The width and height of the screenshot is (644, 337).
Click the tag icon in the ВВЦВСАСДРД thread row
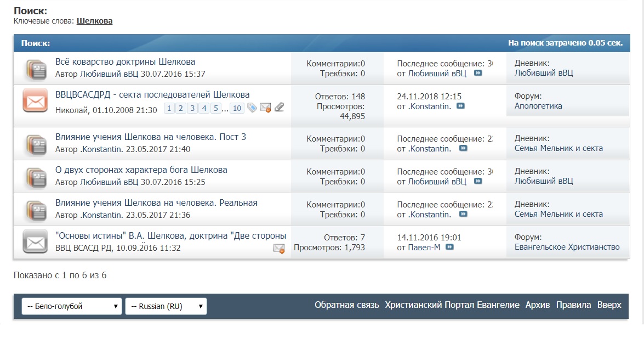252,108
